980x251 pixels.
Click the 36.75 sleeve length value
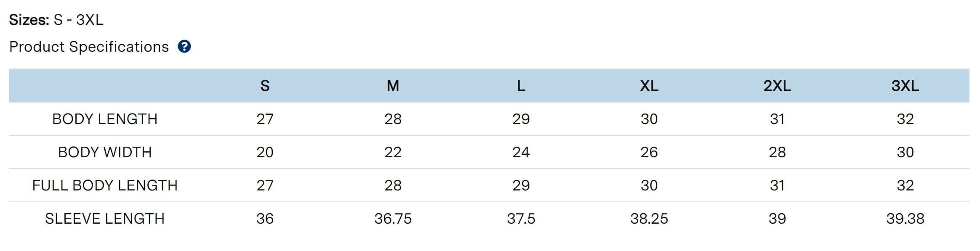[393, 219]
